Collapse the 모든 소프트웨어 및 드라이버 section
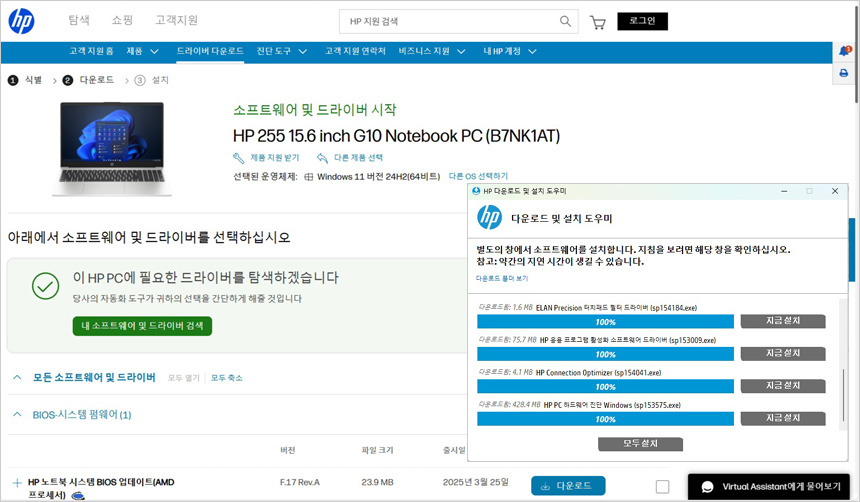 point(17,377)
